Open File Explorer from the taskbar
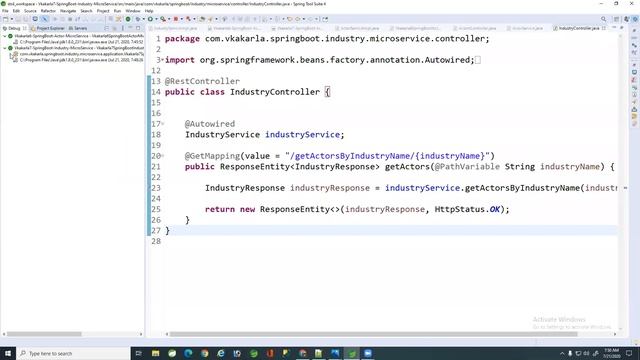 tap(156, 353)
